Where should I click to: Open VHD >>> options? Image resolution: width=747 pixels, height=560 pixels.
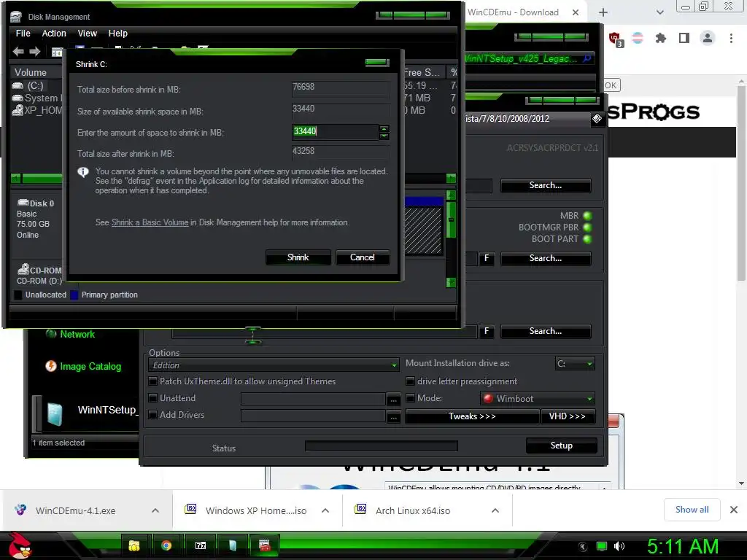click(568, 416)
